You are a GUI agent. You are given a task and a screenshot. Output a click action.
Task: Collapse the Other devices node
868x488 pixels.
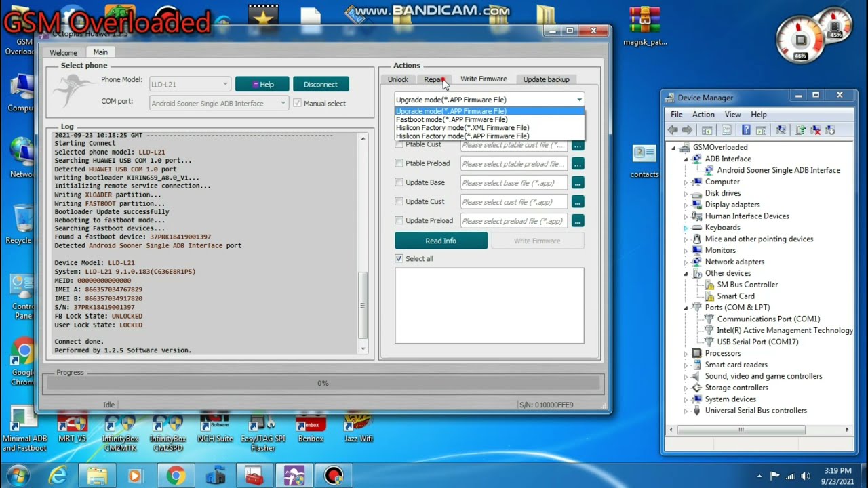(x=686, y=273)
